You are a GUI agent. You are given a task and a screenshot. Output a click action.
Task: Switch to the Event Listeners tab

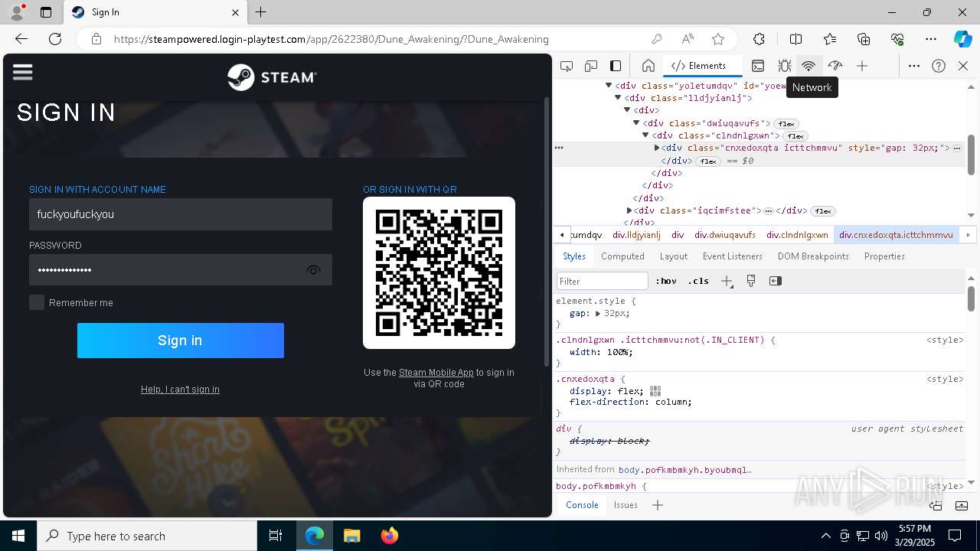733,256
